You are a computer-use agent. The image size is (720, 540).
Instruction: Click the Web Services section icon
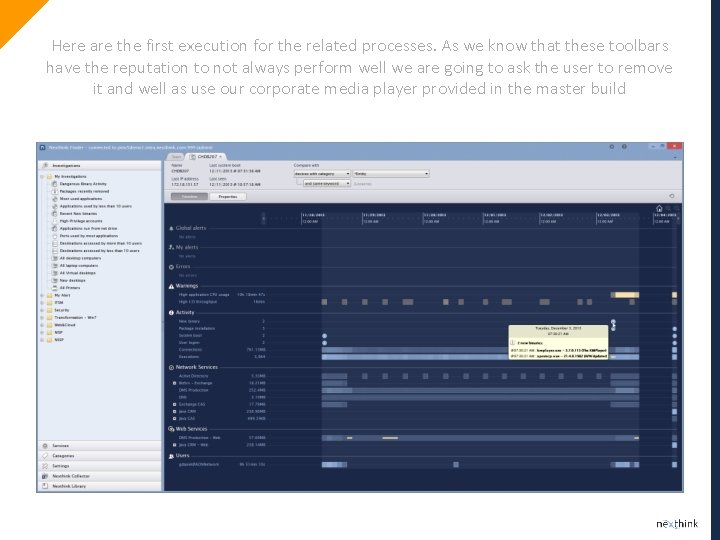[x=171, y=429]
